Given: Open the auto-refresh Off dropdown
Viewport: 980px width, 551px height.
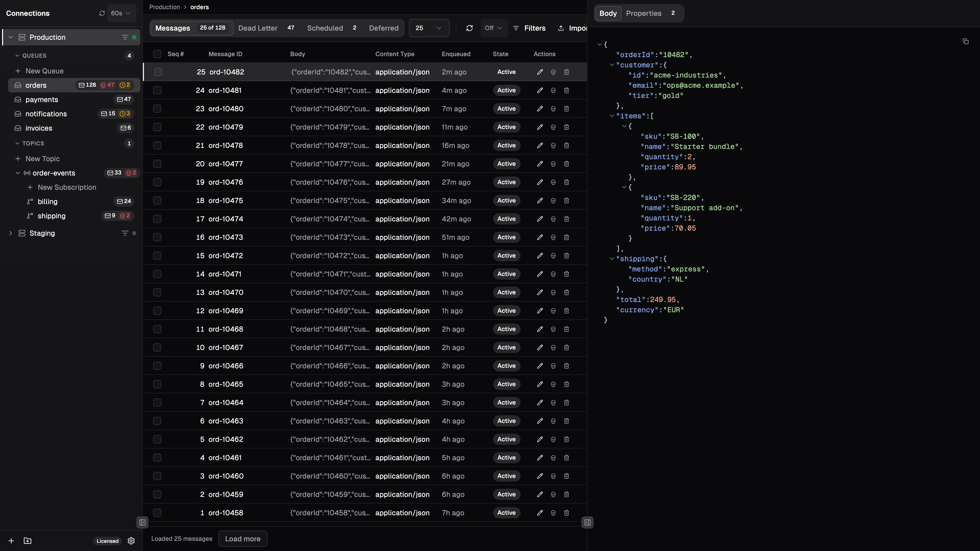Looking at the screenshot, I should pos(494,28).
